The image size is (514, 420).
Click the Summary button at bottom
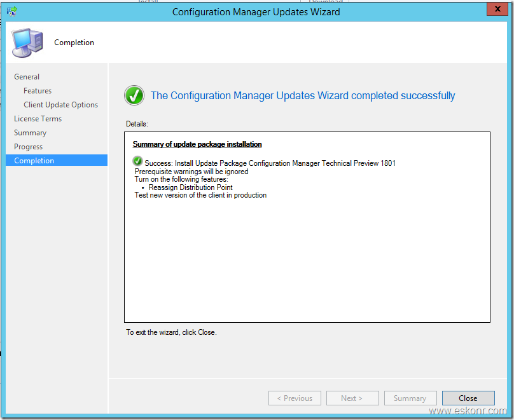(x=410, y=398)
